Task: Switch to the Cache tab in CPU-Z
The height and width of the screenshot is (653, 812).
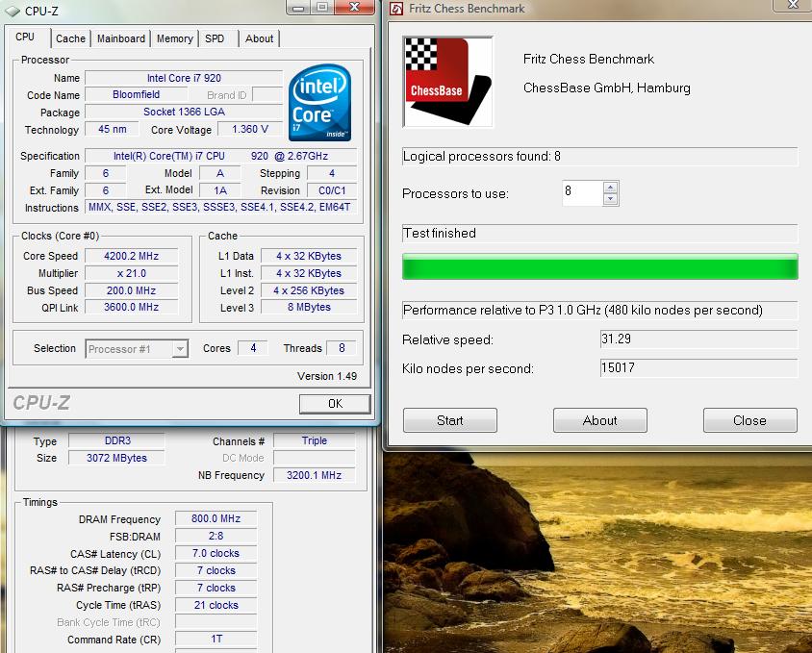Action: [70, 38]
